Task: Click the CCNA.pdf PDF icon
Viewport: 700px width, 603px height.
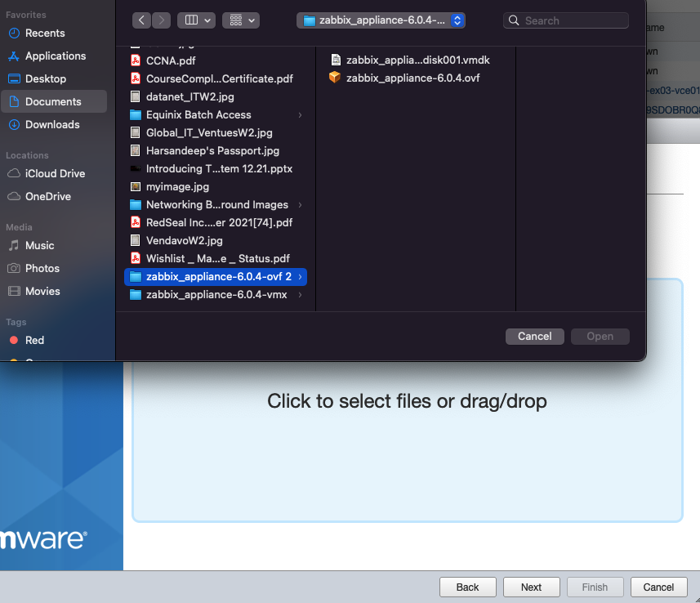Action: 136,60
